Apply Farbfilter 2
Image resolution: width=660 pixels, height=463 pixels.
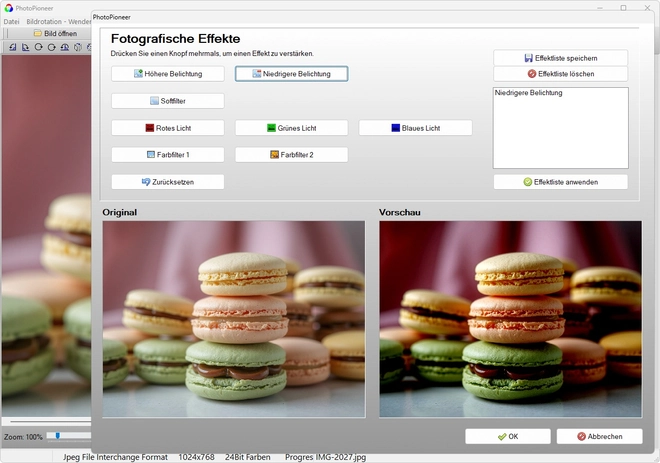pos(291,155)
